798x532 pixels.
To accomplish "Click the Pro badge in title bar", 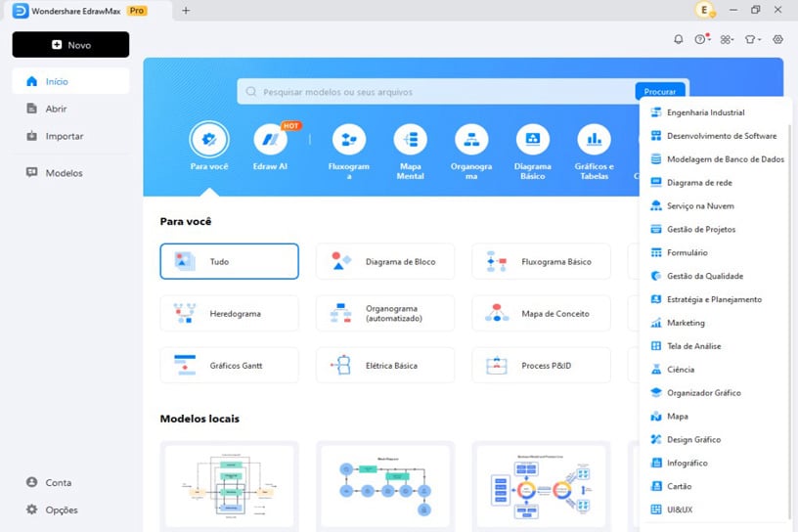I will [x=137, y=11].
